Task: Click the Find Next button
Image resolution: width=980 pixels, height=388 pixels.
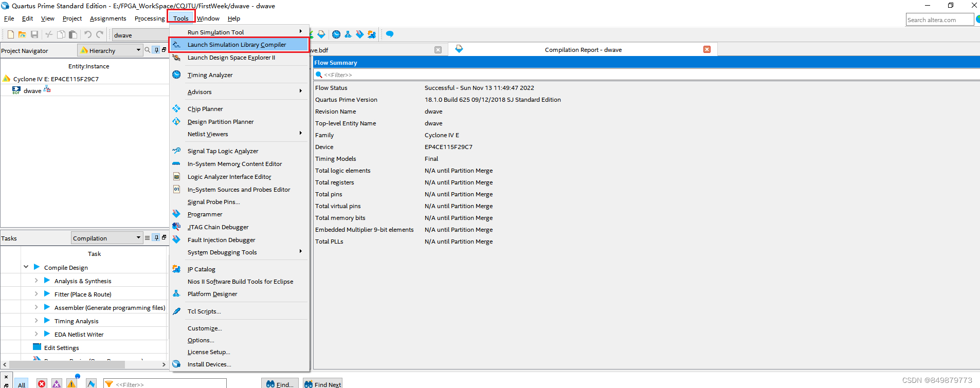Action: click(x=322, y=384)
